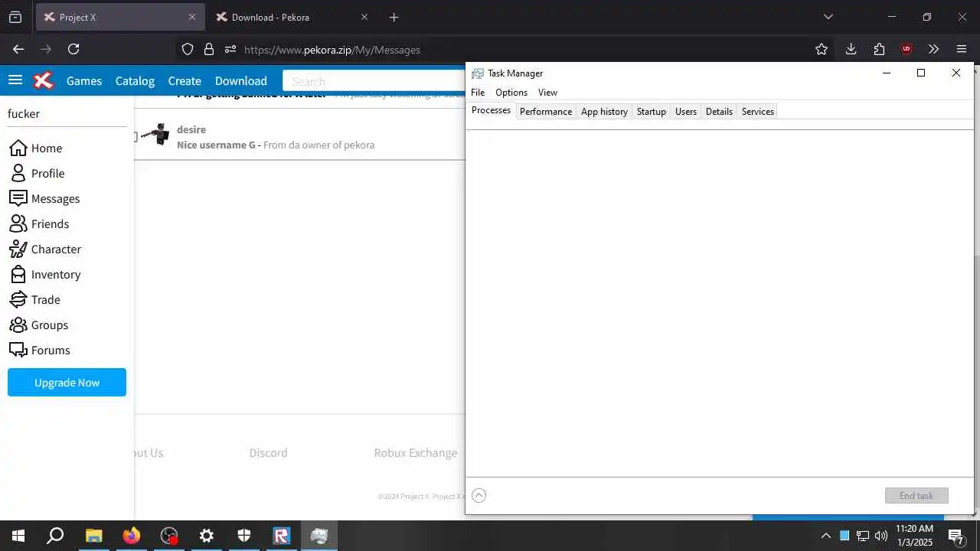
Task: Click the uBlock Origin extension icon
Action: (x=906, y=49)
